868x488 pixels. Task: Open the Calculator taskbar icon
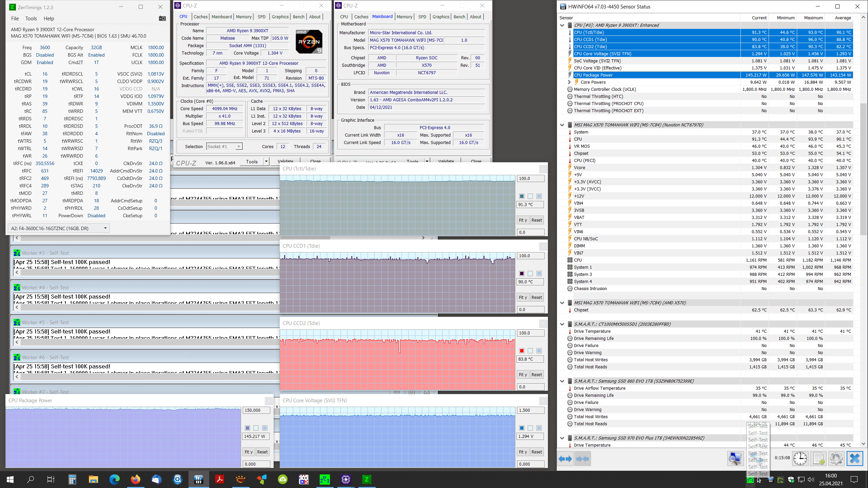point(72,479)
